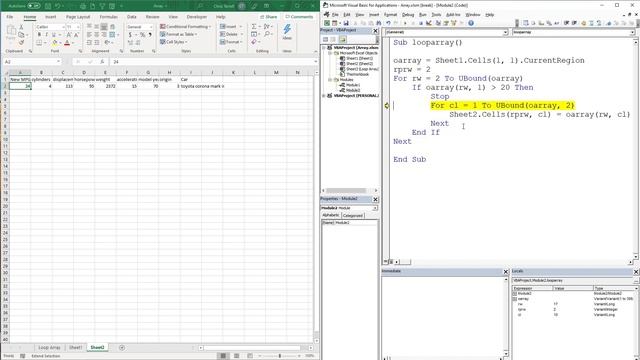
Task: Click the Find binoculars icon in VBA toolbar
Action: 379,23
